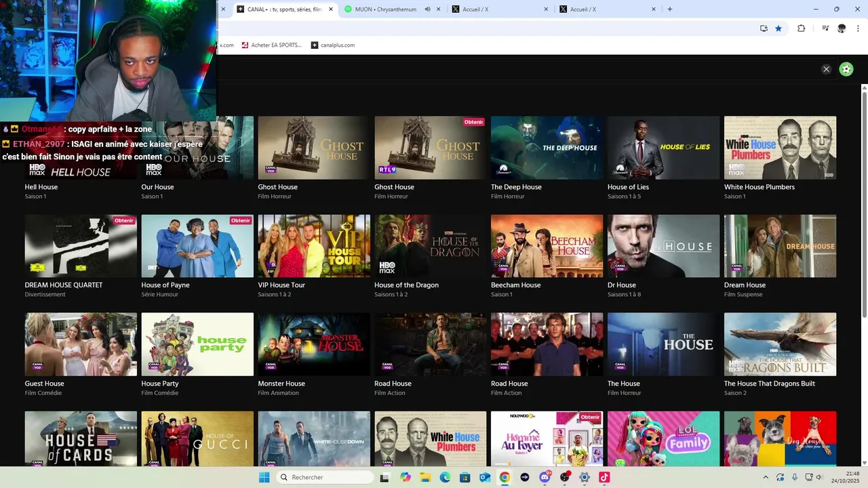
Task: Open the Chrome profile avatar
Action: coord(842,28)
